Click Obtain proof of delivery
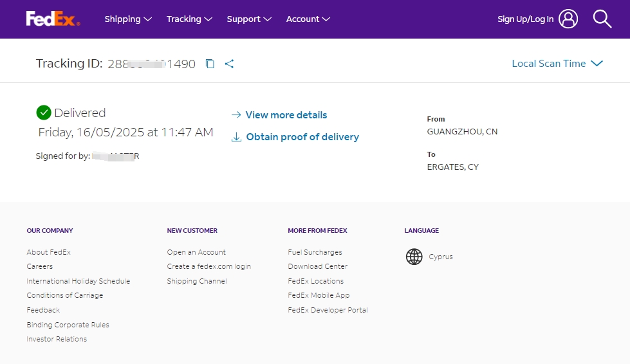The image size is (630, 364). coord(302,137)
